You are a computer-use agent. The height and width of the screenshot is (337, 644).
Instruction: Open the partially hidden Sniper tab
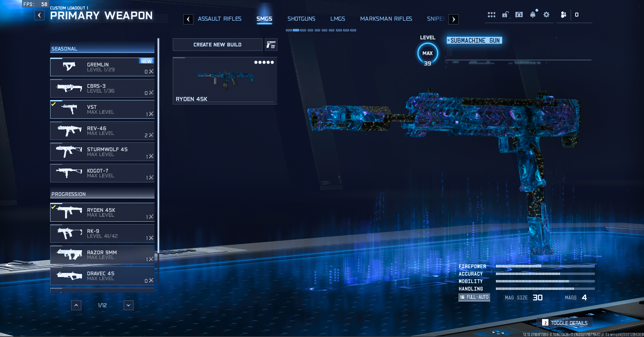436,19
